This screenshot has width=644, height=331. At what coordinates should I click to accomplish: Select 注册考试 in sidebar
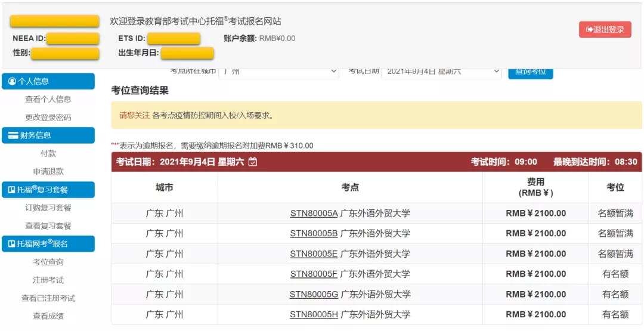48,280
